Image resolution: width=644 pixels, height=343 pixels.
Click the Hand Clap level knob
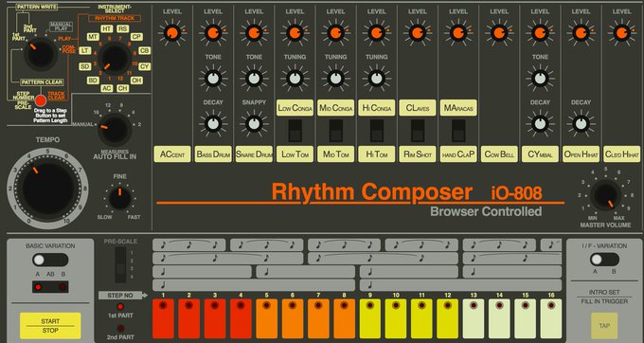point(458,33)
